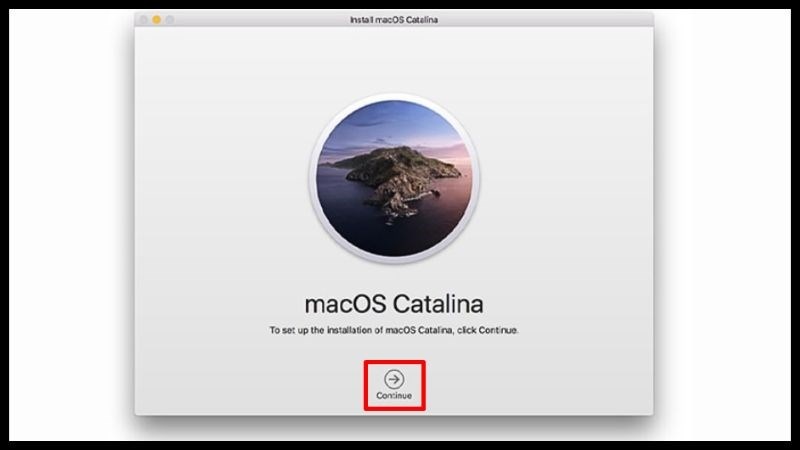
Task: Click the "Continue" label under the arrow
Action: pos(394,395)
